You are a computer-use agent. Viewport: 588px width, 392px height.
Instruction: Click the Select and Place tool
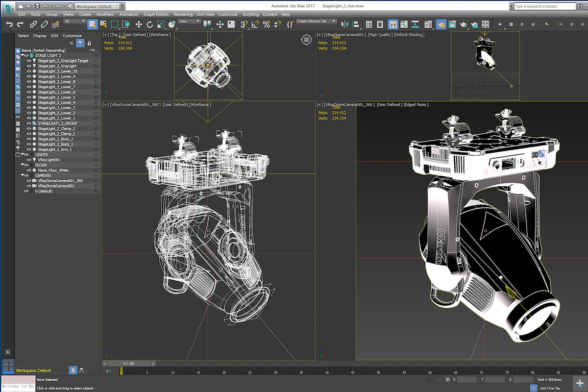click(x=172, y=24)
